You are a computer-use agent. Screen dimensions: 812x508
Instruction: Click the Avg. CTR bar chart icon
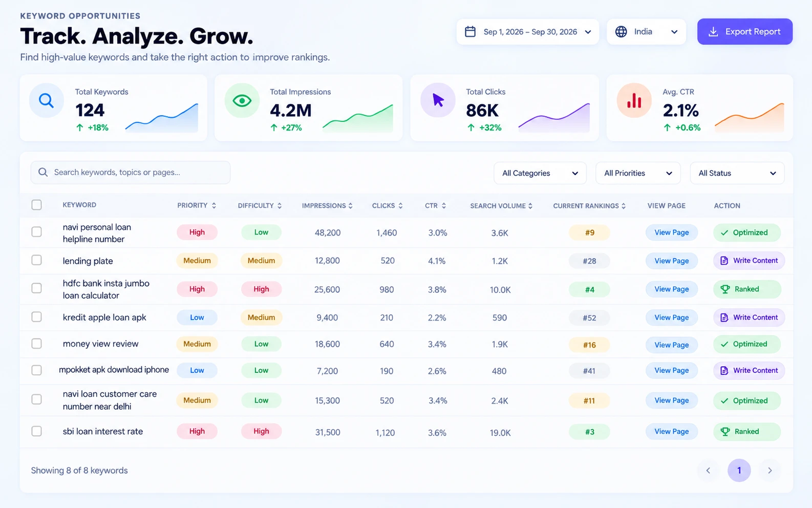tap(634, 100)
